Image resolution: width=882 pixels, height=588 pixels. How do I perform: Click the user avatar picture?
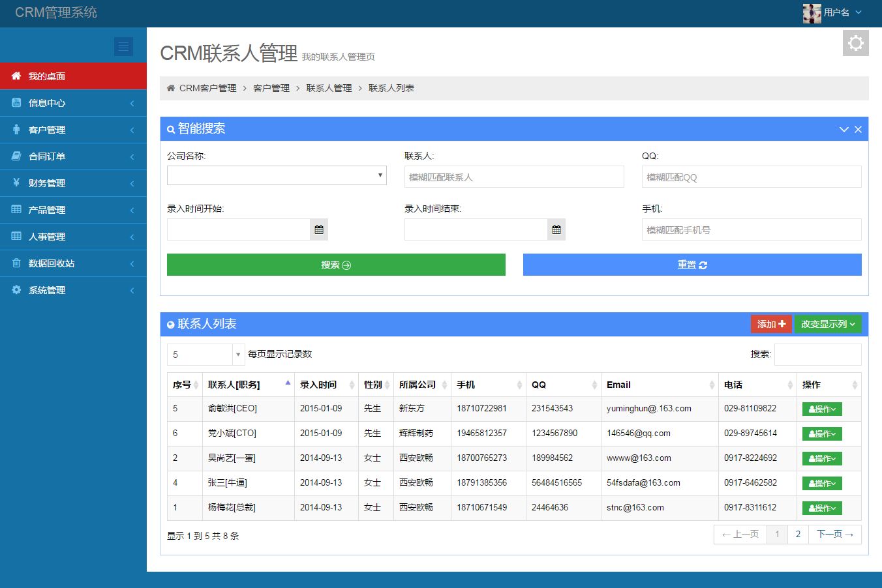[812, 13]
